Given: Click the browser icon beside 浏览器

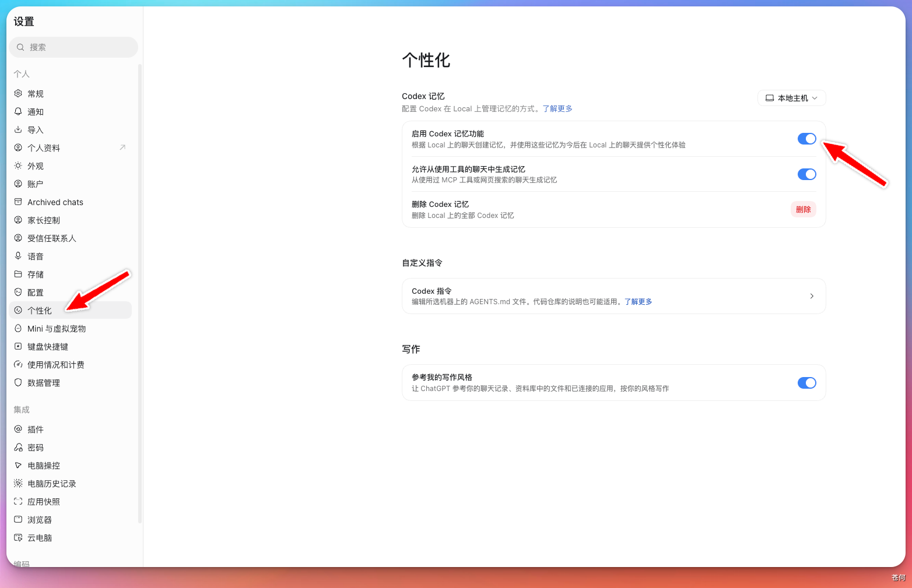Looking at the screenshot, I should point(18,519).
